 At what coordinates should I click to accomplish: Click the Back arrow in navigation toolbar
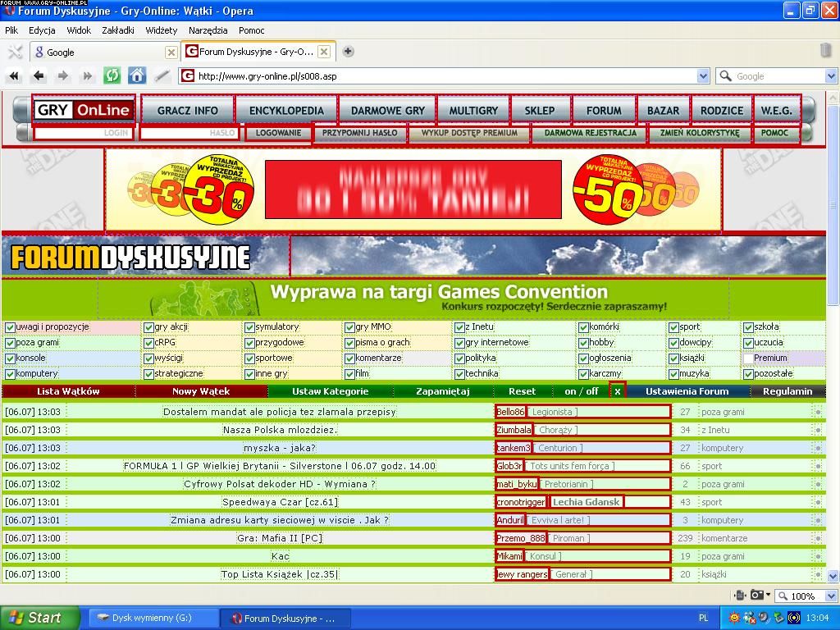coord(39,76)
